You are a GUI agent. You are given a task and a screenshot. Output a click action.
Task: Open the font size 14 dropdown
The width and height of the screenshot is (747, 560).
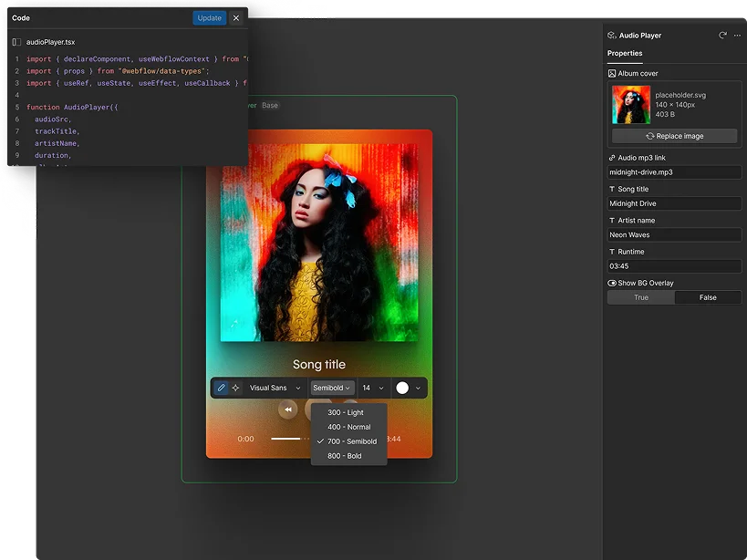click(x=372, y=388)
